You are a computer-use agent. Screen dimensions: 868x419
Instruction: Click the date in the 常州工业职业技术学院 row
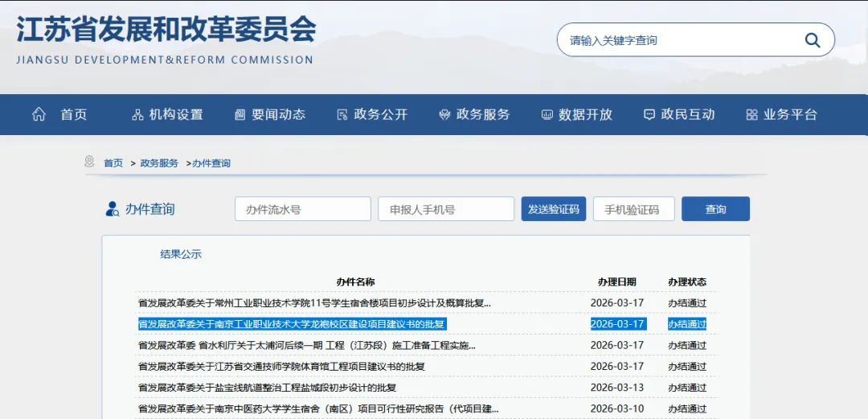(x=617, y=303)
